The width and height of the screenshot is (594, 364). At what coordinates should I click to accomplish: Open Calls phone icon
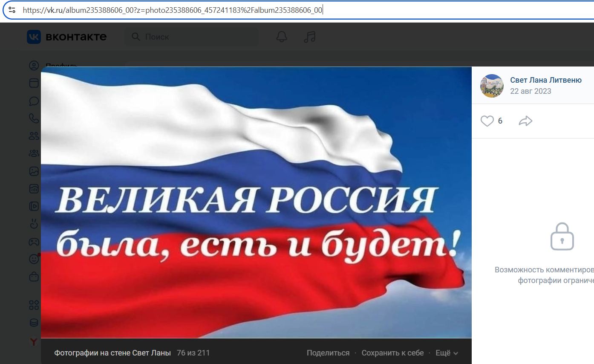point(34,118)
